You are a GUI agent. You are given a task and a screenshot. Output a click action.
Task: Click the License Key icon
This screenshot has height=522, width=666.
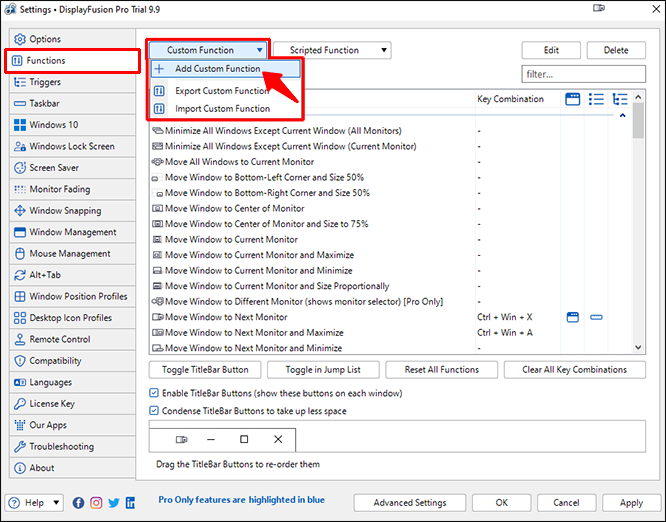pos(20,403)
